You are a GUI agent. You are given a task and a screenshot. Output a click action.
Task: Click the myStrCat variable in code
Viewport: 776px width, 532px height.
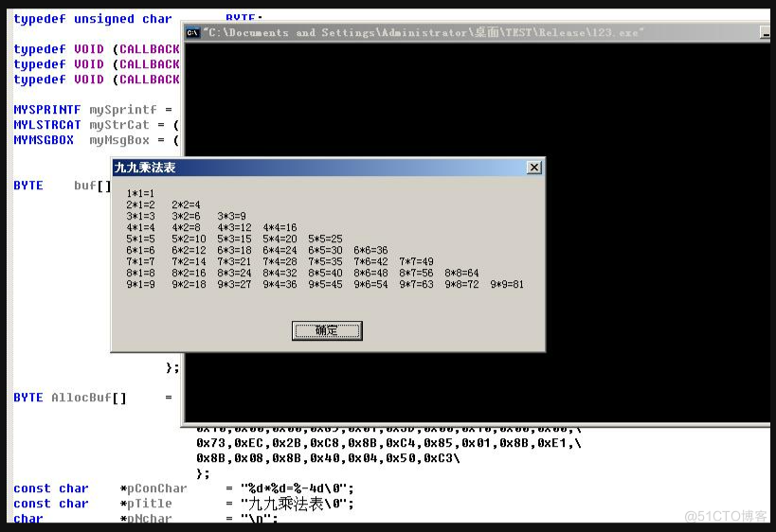(x=119, y=125)
